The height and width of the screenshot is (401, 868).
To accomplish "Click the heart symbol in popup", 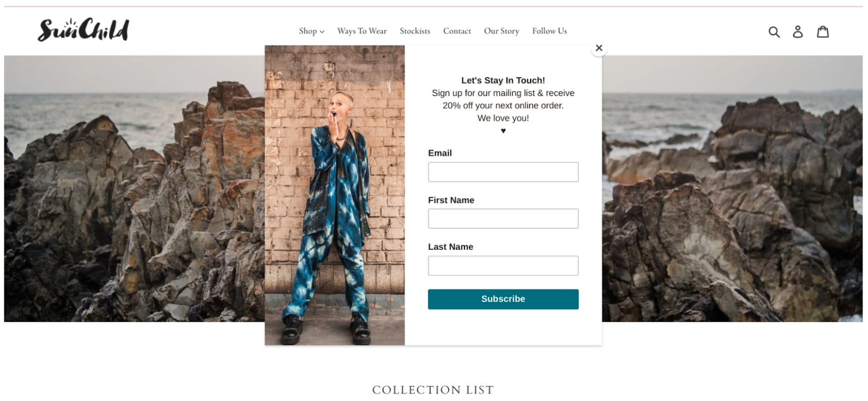I will coord(503,131).
